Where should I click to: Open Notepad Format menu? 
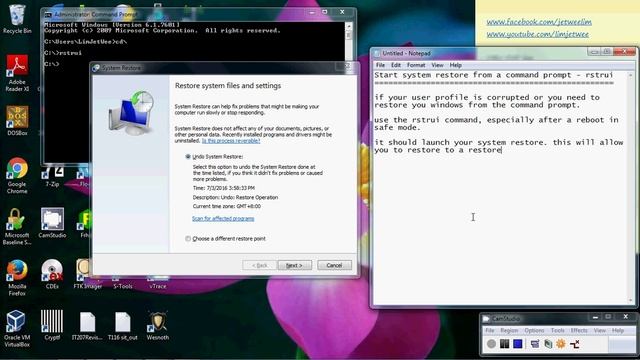click(416, 65)
